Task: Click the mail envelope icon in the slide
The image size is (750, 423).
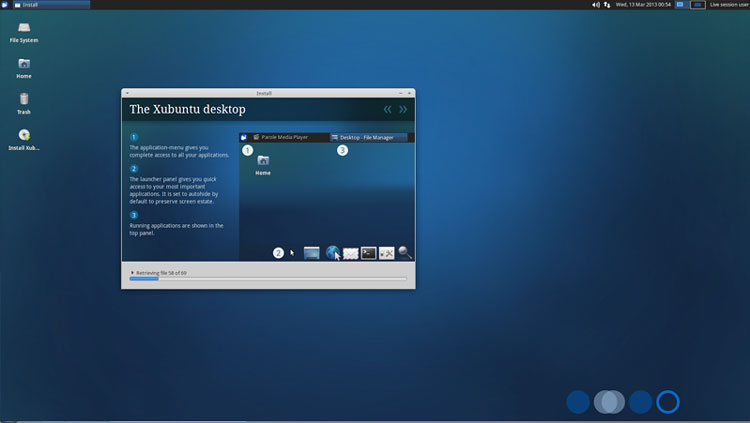Action: [351, 253]
